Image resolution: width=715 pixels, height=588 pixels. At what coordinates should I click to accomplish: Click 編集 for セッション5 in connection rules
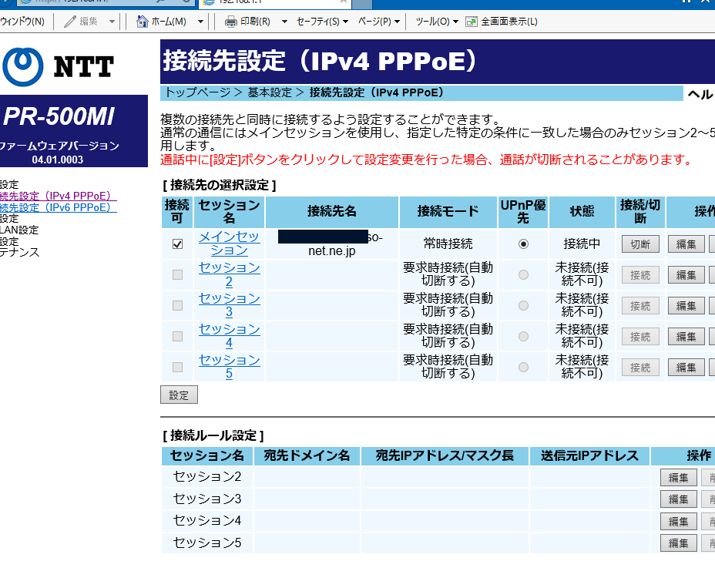pos(678,543)
